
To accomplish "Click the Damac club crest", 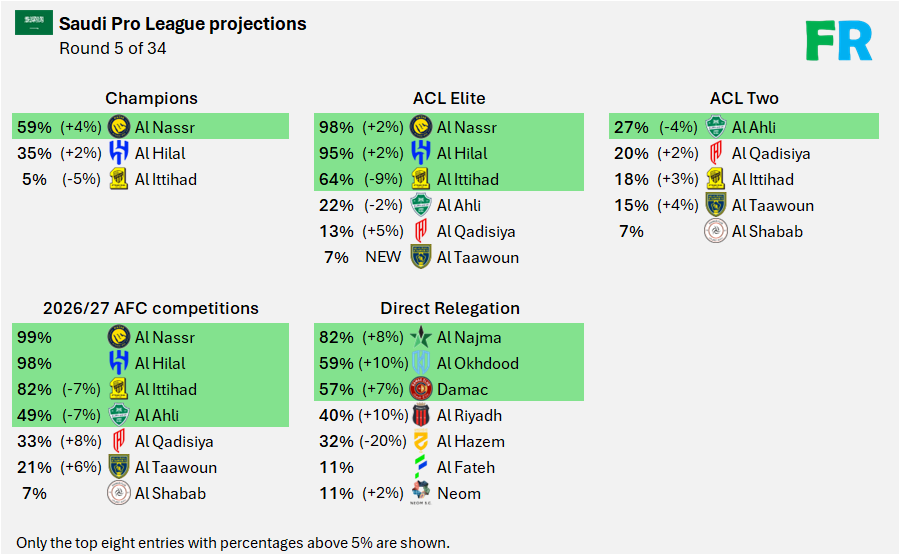I will pyautogui.click(x=421, y=389).
